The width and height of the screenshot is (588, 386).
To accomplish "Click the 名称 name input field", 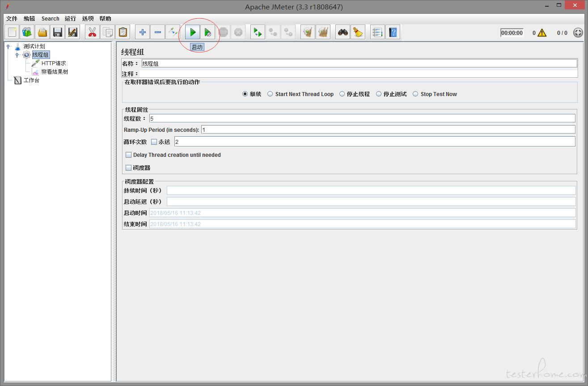I will [359, 63].
